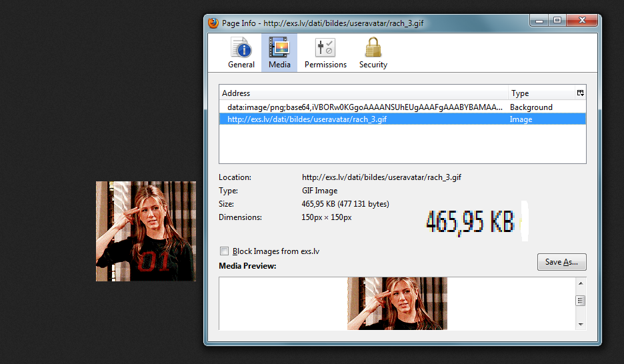Viewport: 624px width, 364px height.
Task: Click the Media Preview scroll up arrow
Action: point(581,283)
